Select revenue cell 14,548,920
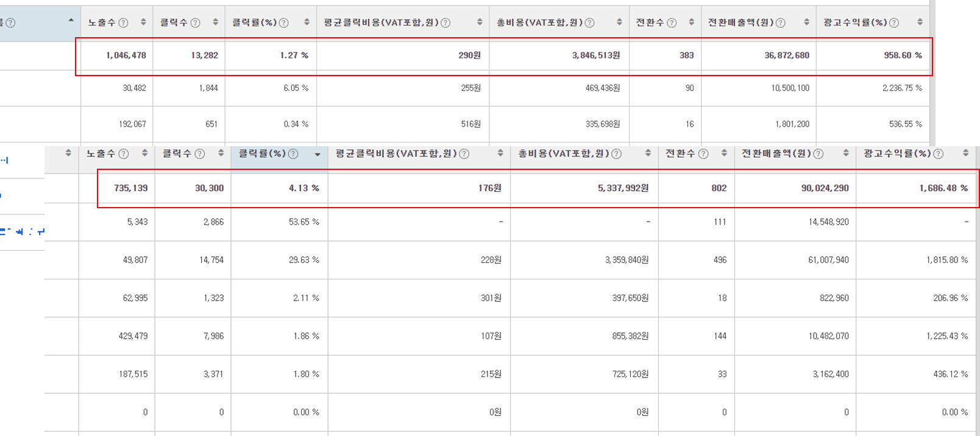Screen dimensions: 980x436 [828, 222]
